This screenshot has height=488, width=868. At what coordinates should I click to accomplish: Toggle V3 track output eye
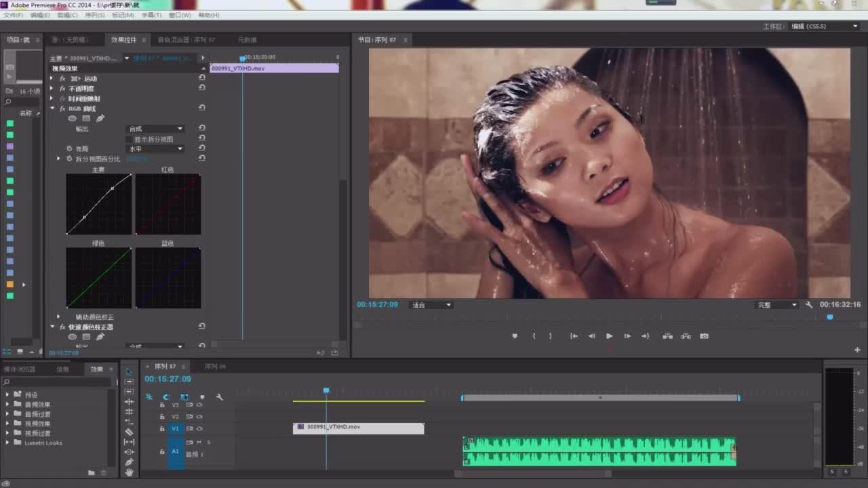point(199,405)
